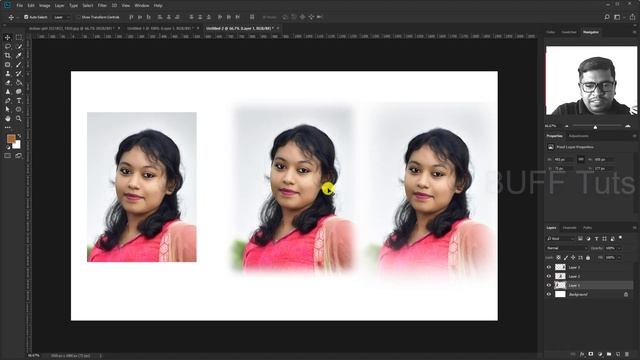Open the search icon in options bar
Image resolution: width=640 pixels, height=360 pixels.
[607, 17]
